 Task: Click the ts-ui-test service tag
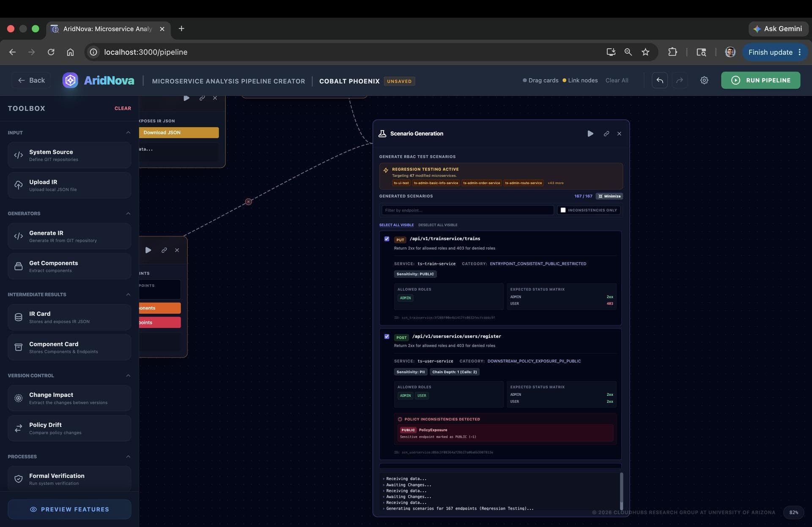tap(401, 183)
